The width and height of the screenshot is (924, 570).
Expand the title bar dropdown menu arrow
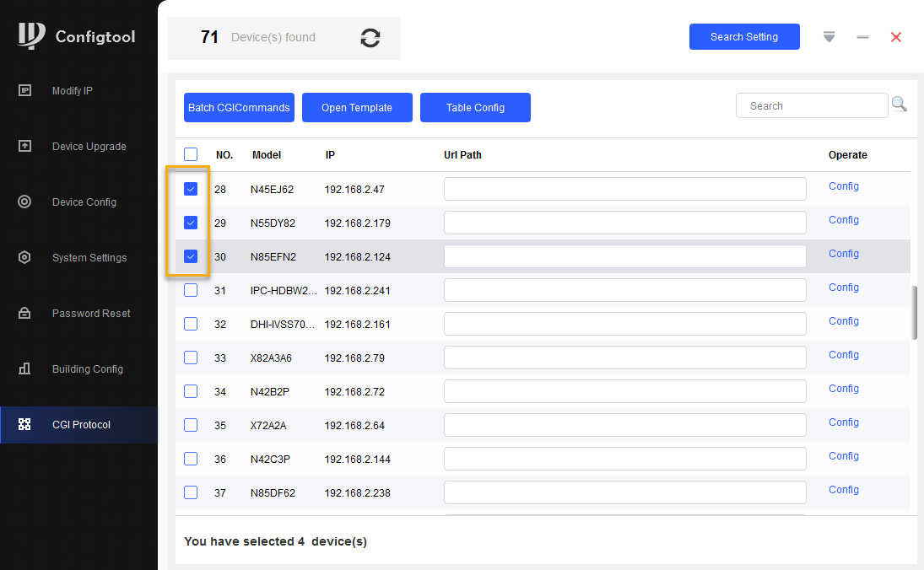click(829, 37)
